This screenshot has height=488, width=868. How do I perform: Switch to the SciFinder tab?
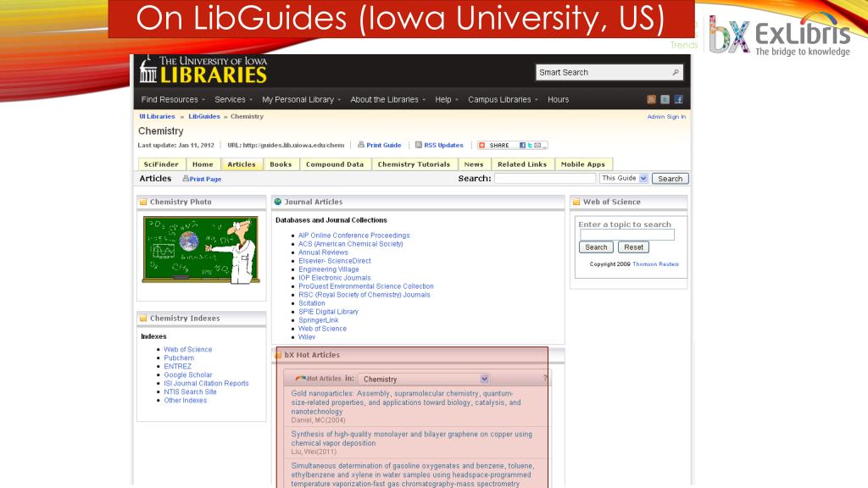(161, 164)
